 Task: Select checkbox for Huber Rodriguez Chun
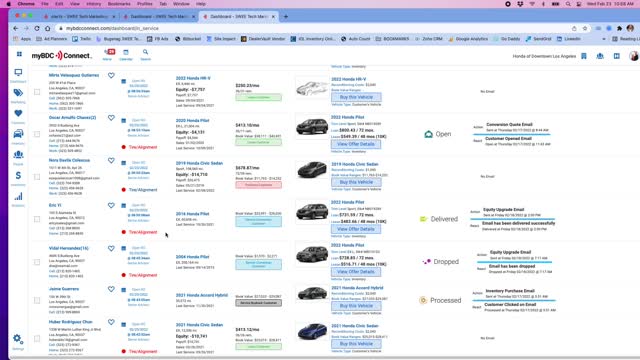(37, 338)
